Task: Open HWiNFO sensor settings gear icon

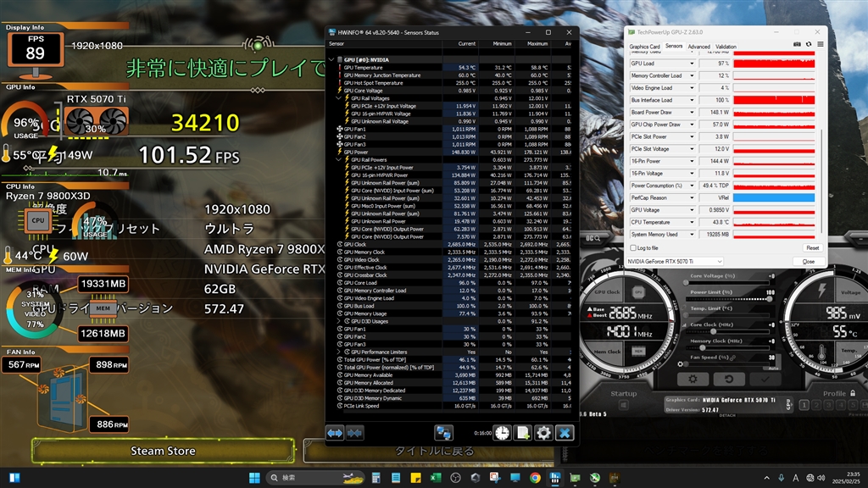Action: point(543,433)
